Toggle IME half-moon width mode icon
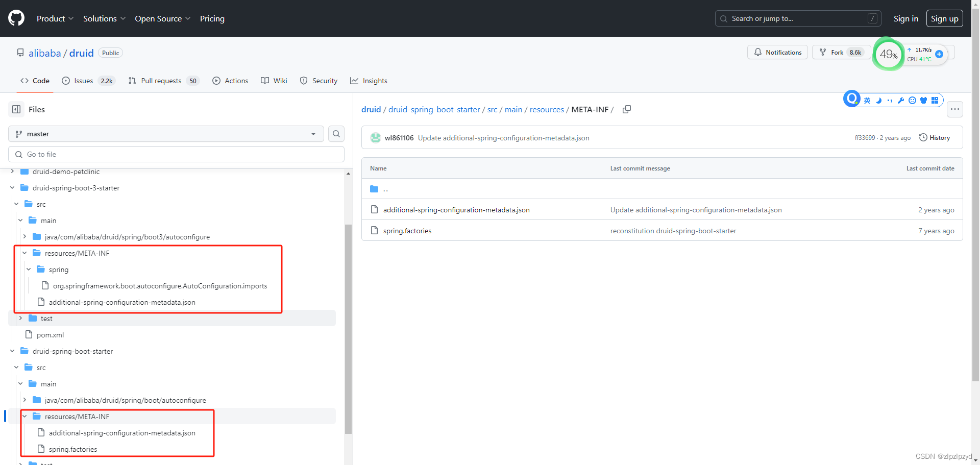 pyautogui.click(x=878, y=101)
